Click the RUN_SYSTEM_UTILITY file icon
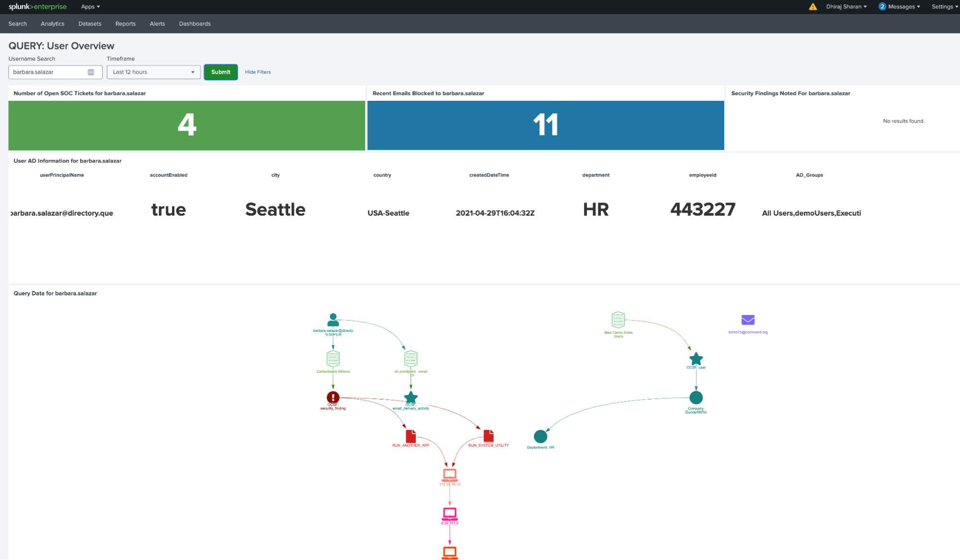The image size is (960, 560). point(488,436)
